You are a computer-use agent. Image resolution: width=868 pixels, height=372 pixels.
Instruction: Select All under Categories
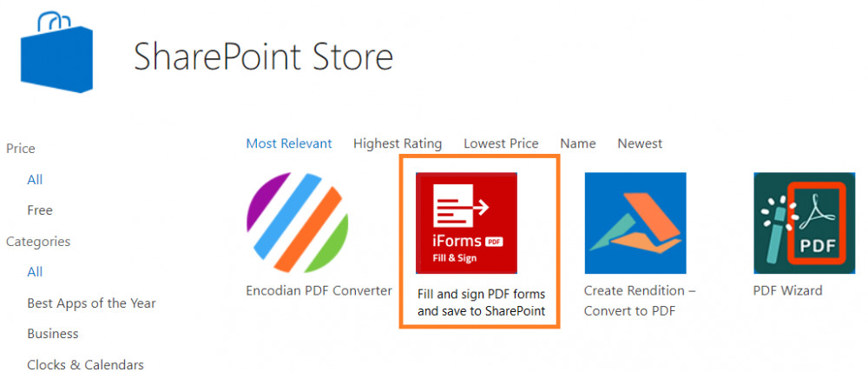point(35,272)
